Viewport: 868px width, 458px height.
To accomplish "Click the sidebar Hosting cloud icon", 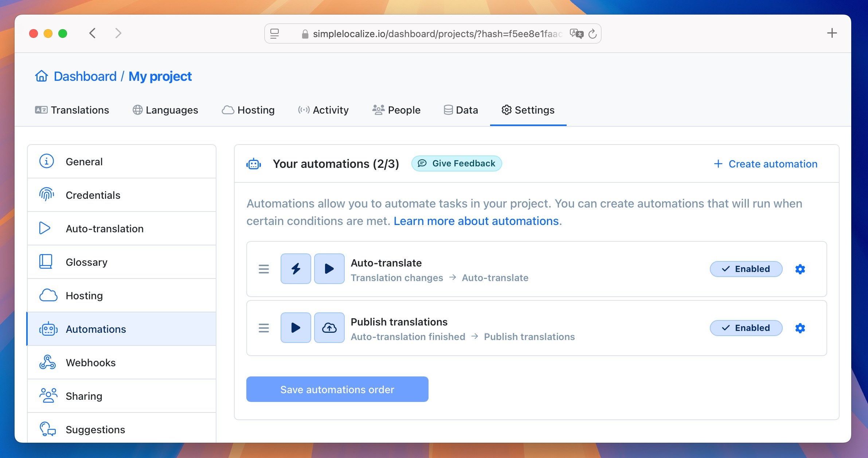I will point(48,295).
